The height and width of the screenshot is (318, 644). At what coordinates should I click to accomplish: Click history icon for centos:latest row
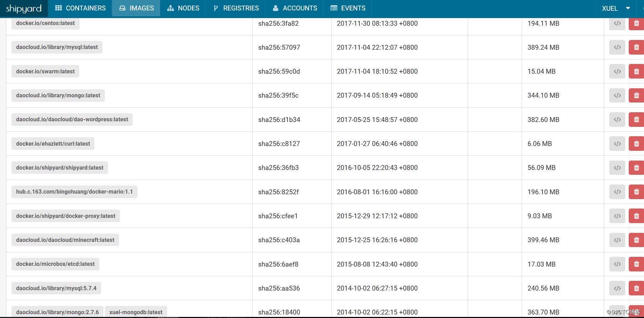pos(617,23)
